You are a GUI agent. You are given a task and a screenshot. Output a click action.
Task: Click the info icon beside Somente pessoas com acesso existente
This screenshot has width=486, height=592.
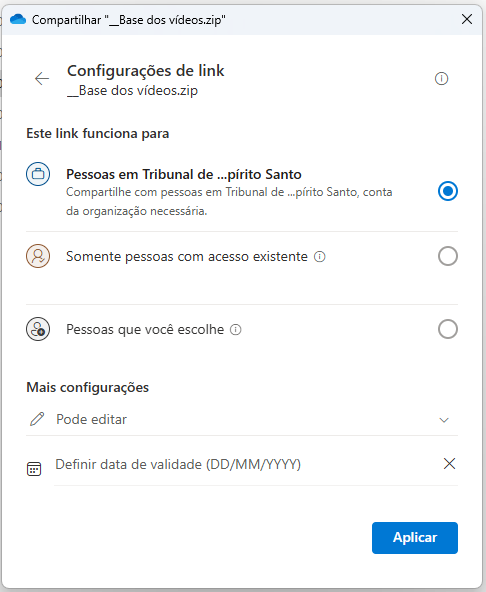pos(319,257)
